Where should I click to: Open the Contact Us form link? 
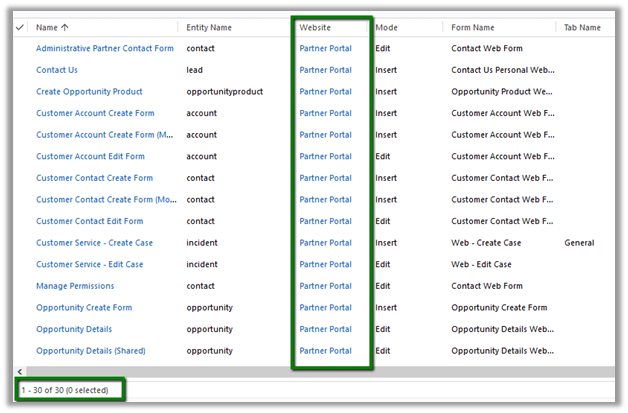(x=57, y=70)
